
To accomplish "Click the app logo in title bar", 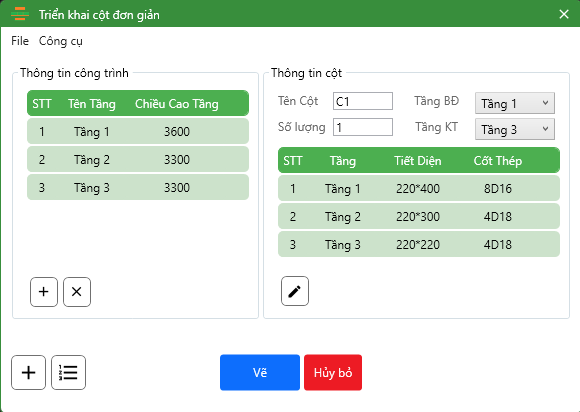I will [20, 14].
